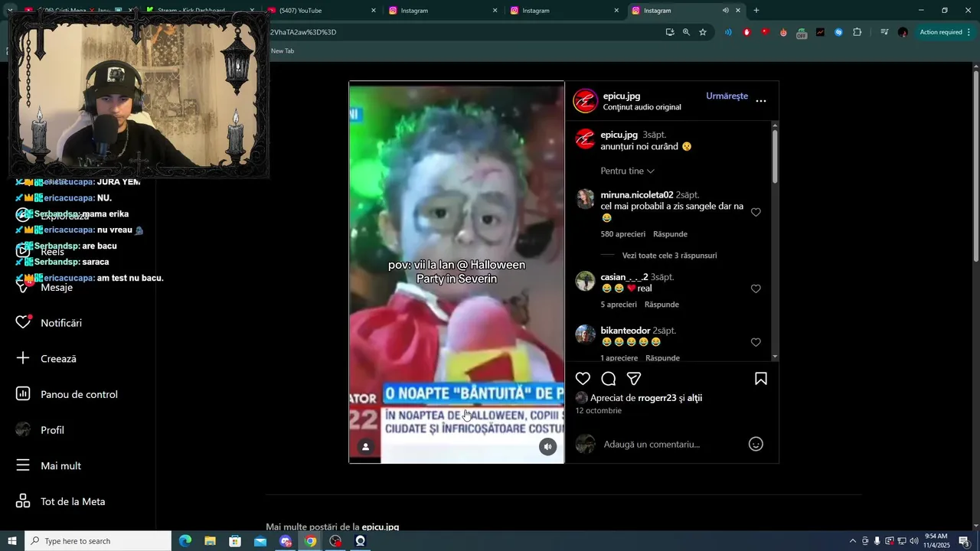Like casian_._.2's comment
Viewport: 980px width, 551px height.
tap(756, 289)
